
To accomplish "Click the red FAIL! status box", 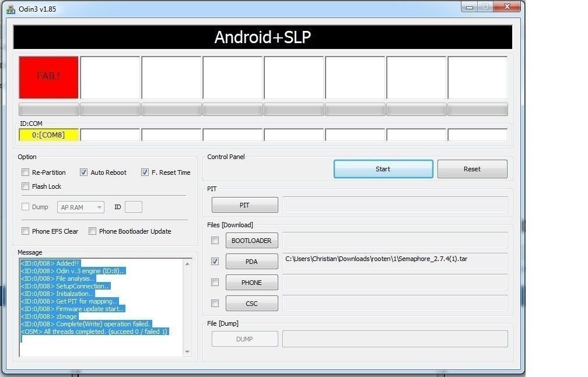I will tap(49, 77).
